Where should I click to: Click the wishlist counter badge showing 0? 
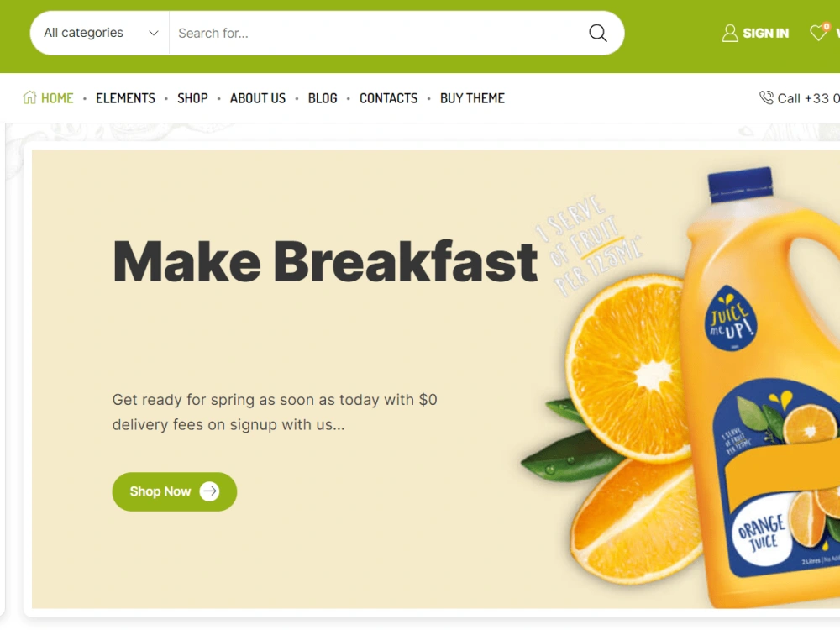pyautogui.click(x=827, y=26)
